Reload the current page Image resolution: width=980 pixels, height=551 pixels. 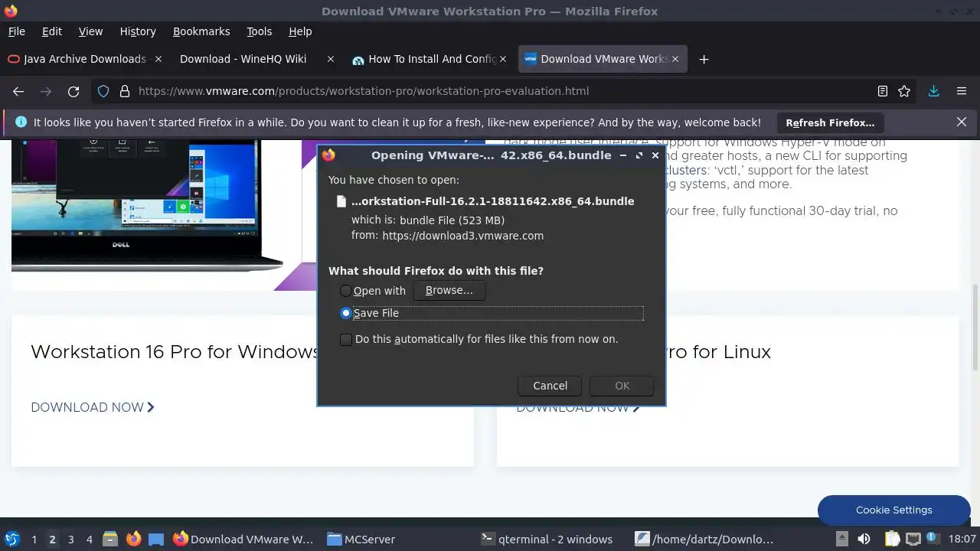click(73, 91)
